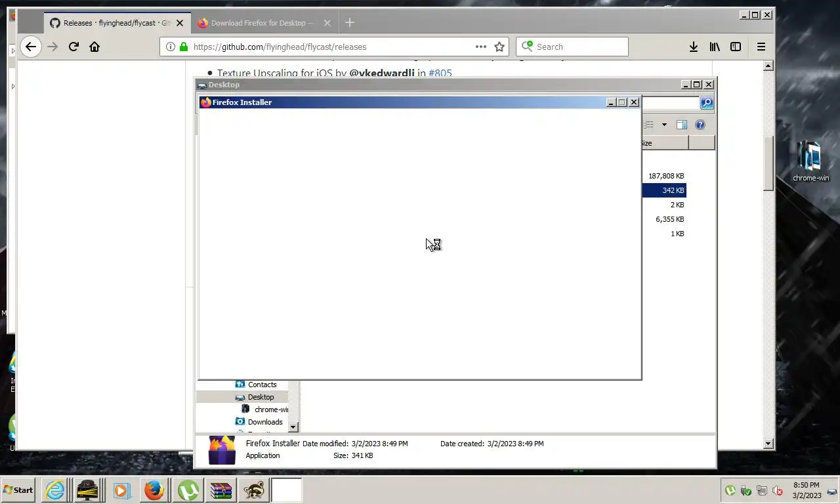
Task: Switch to Releases flyinghead/flycast tab
Action: coord(117,23)
